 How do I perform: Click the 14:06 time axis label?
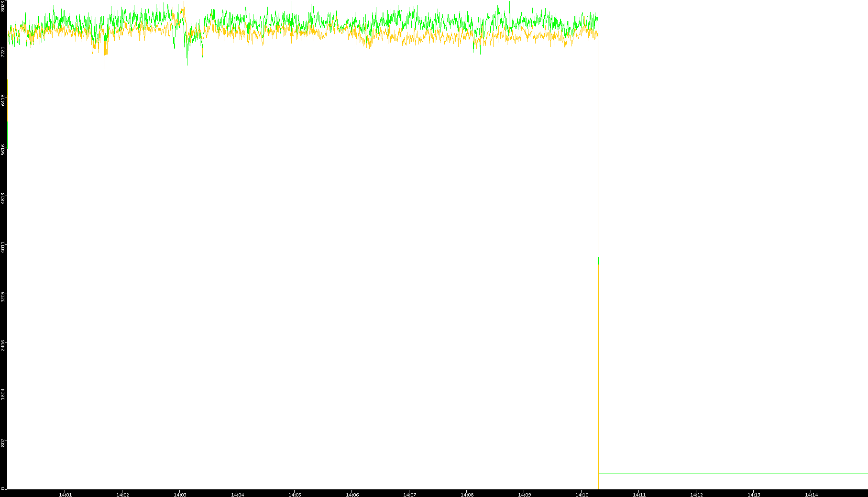(352, 495)
